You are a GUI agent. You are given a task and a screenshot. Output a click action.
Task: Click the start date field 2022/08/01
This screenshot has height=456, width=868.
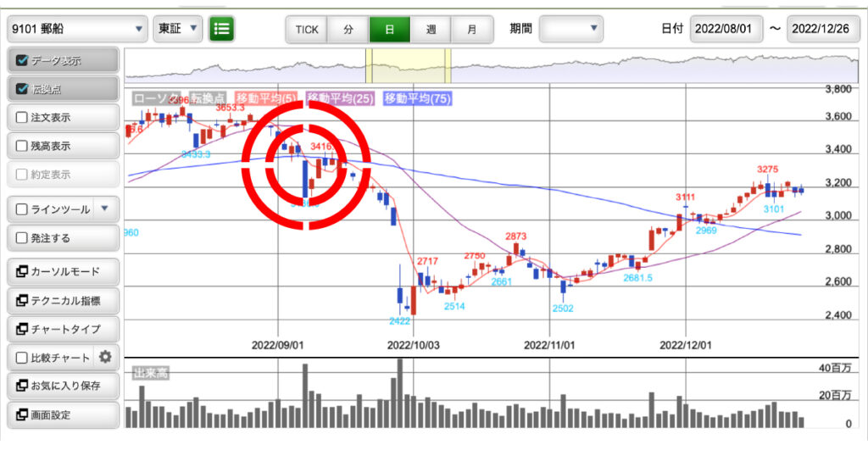(726, 29)
